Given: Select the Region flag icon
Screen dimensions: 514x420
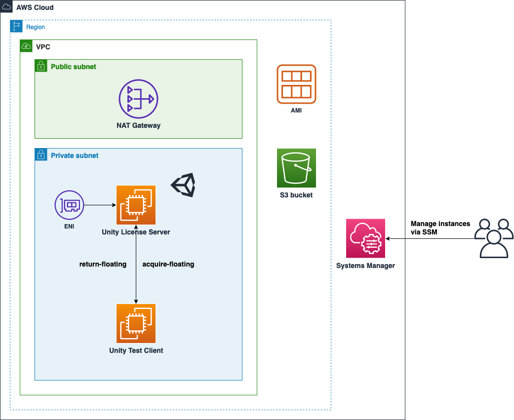Looking at the screenshot, I should (x=16, y=26).
